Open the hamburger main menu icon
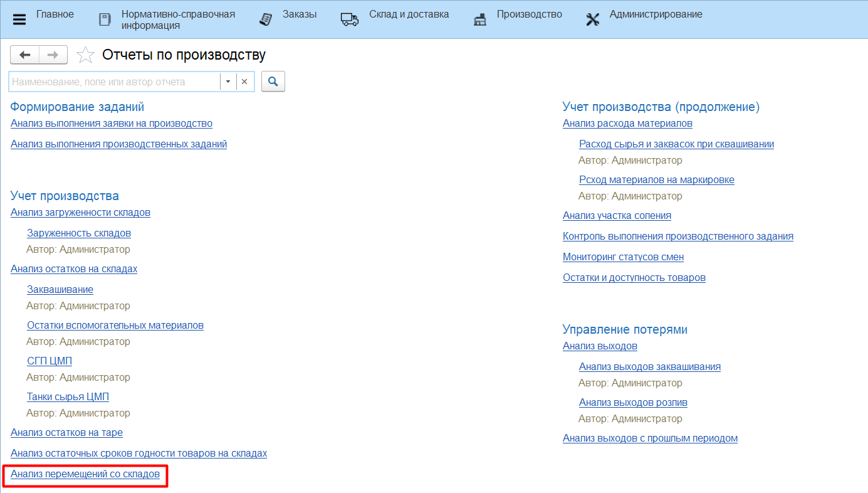The width and height of the screenshot is (868, 493). 19,19
